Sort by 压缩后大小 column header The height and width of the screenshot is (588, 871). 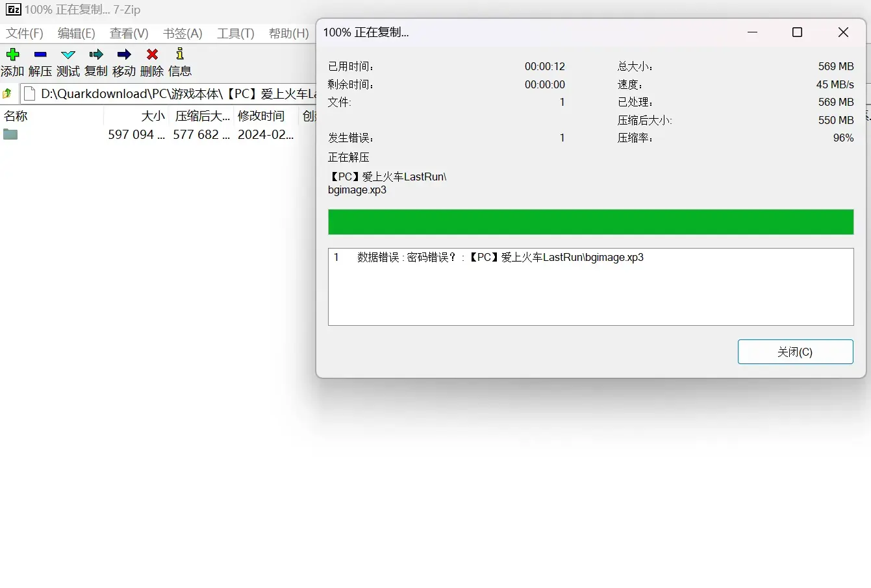[202, 116]
